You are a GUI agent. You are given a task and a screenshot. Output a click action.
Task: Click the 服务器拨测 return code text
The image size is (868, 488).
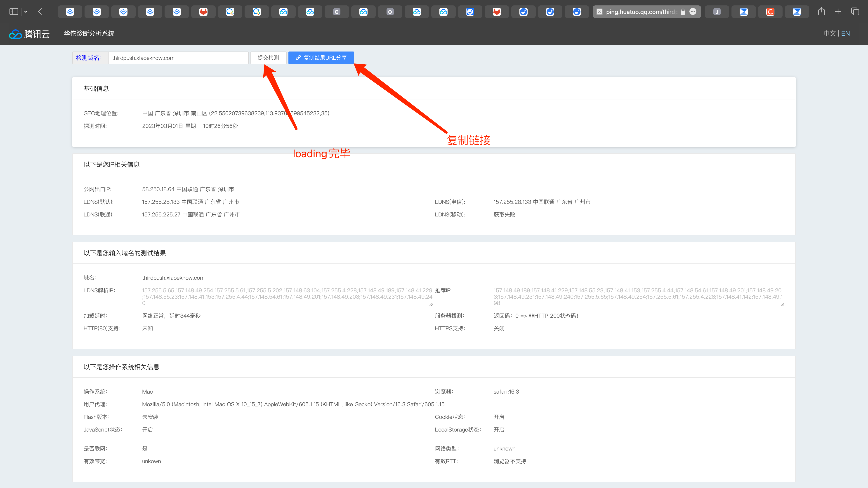tap(536, 316)
